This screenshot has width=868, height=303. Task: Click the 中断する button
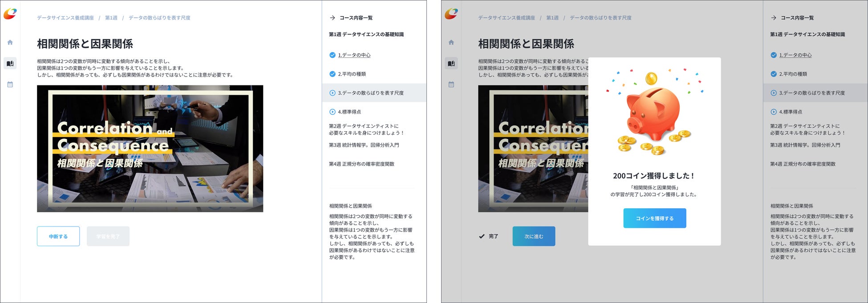[58, 236]
